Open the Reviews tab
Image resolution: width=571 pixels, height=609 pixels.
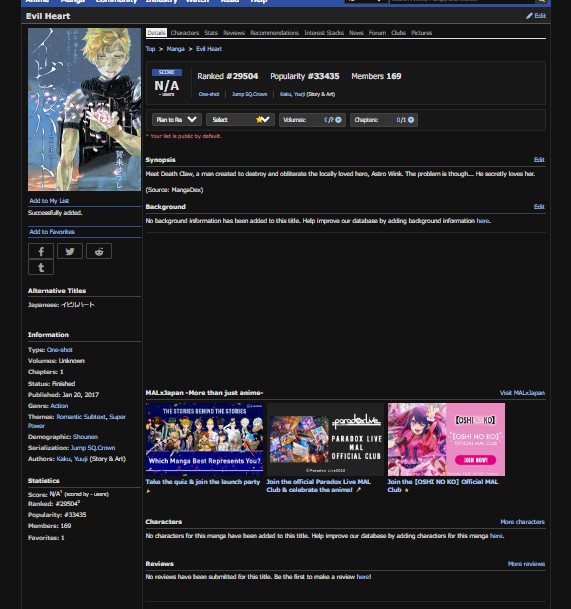234,33
